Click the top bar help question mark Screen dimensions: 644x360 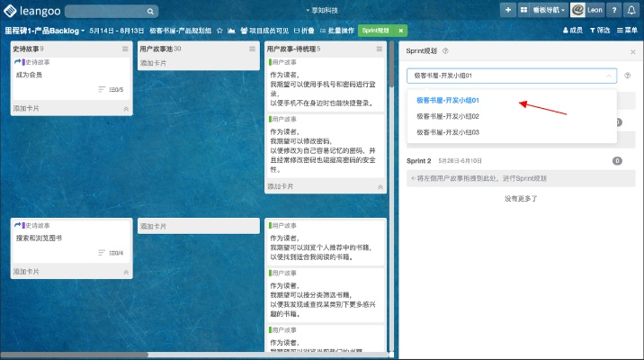click(x=615, y=11)
